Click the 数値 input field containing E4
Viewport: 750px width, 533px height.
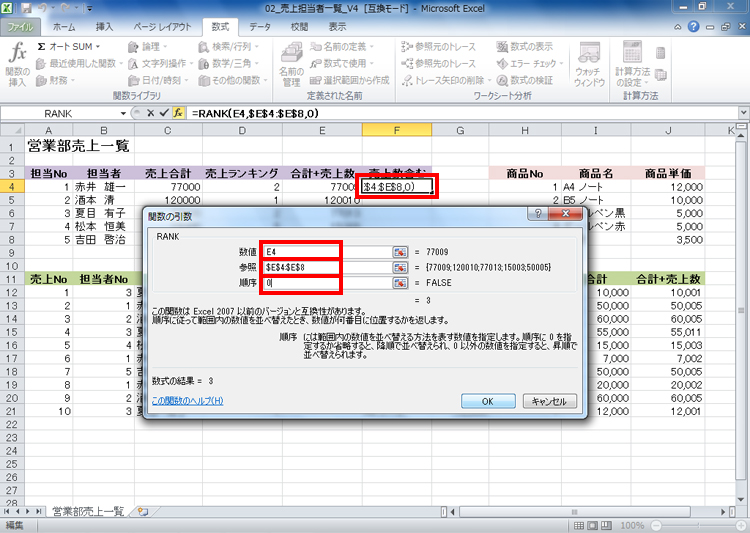click(x=328, y=252)
